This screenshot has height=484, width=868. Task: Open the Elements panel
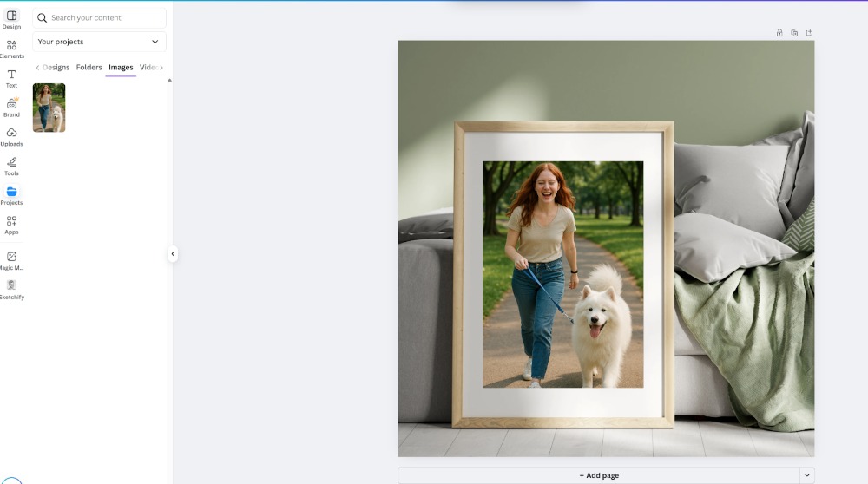[11, 49]
